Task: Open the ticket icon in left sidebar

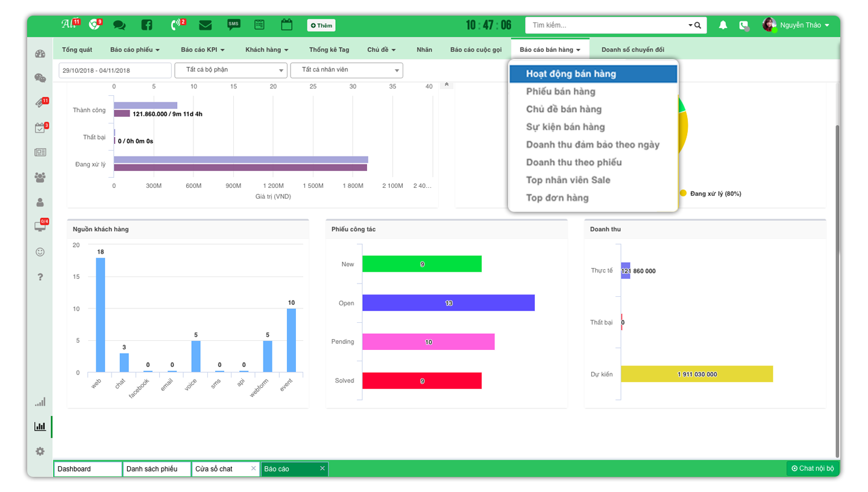Action: [40, 103]
